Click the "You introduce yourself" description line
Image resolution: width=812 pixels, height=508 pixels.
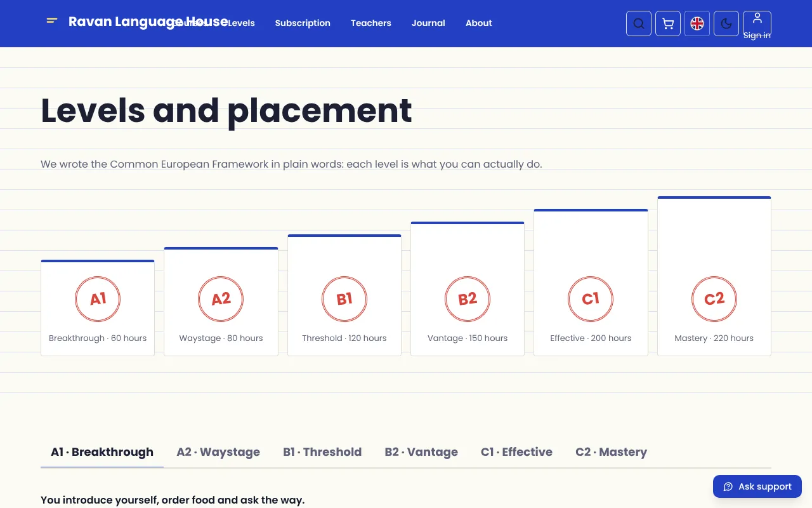173,500
